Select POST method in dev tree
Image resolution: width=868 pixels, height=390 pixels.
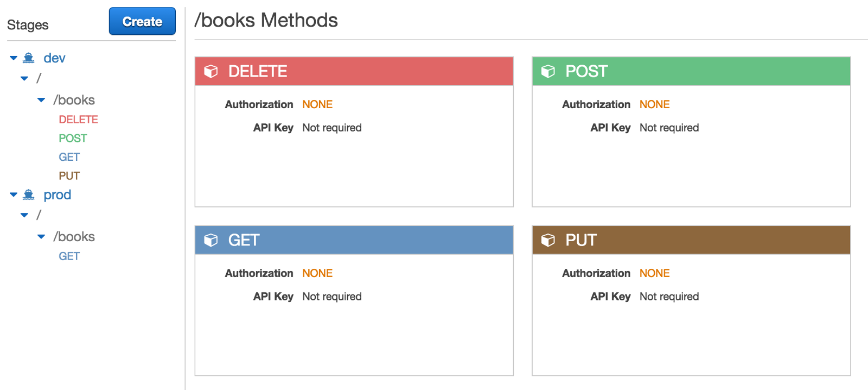click(x=73, y=139)
